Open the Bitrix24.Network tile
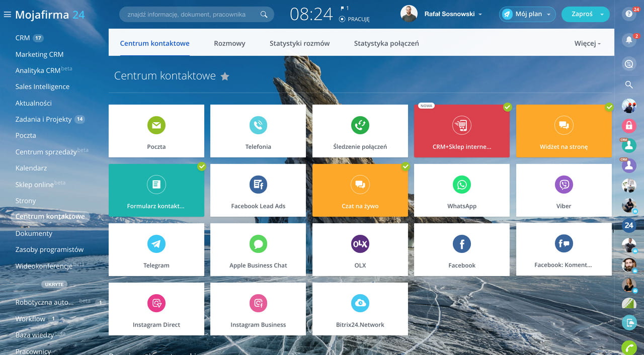Screen dimensions: 644x355 (360, 309)
